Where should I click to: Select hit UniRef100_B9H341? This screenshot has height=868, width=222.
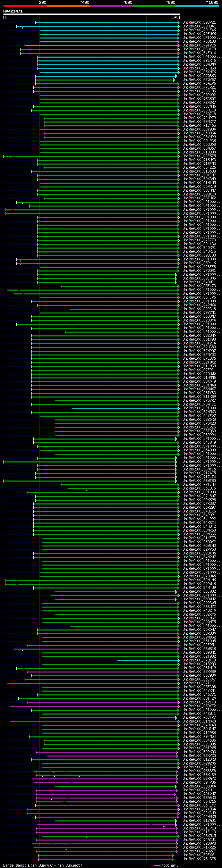pos(199,26)
